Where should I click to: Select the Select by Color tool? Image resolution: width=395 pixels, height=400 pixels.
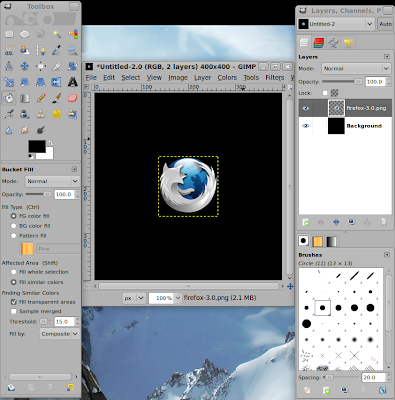point(73,34)
